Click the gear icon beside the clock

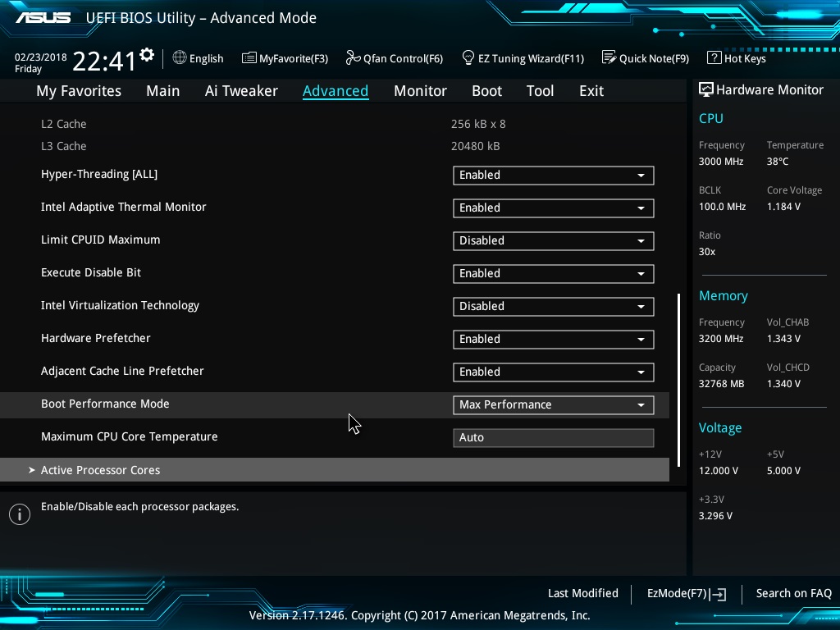click(x=147, y=55)
